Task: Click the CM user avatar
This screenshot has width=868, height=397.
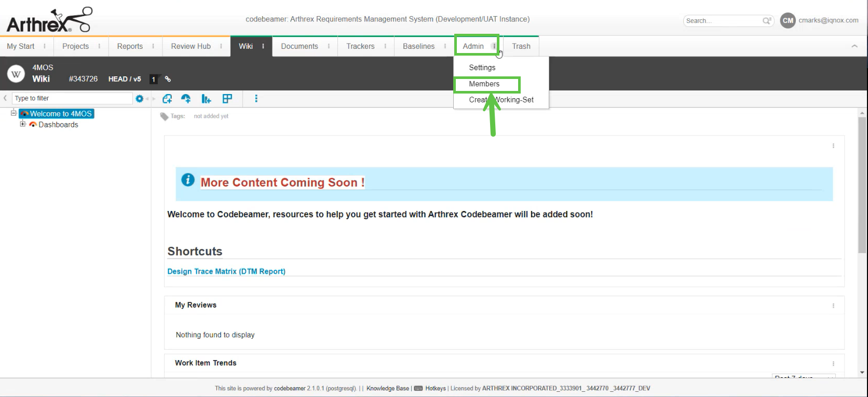Action: click(788, 21)
